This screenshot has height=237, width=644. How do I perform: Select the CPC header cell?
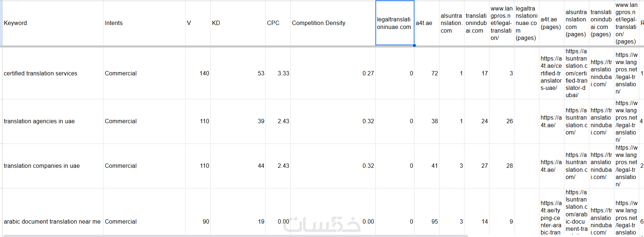tap(278, 23)
